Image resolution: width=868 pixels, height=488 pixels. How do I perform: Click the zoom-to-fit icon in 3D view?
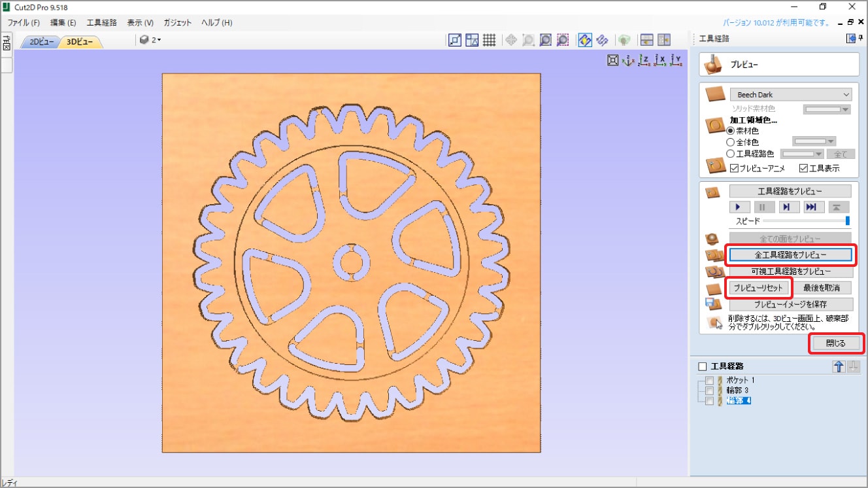(x=612, y=61)
